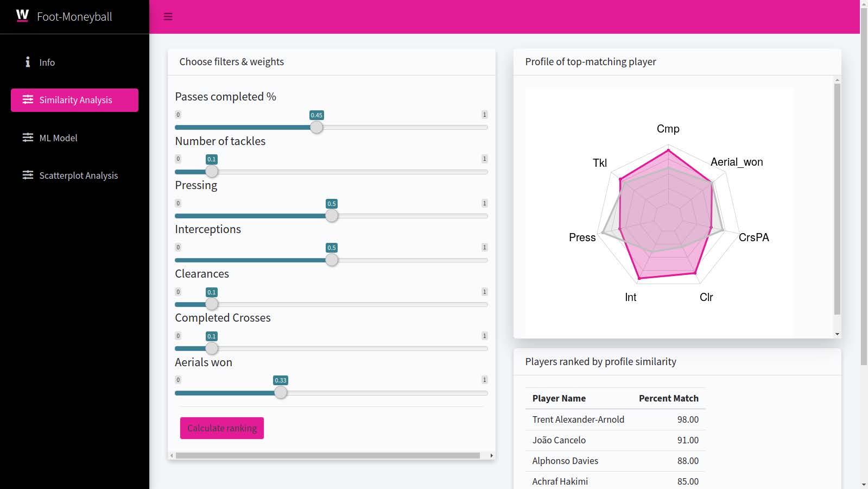Select the Trent Alexander-Arnold row

[616, 419]
